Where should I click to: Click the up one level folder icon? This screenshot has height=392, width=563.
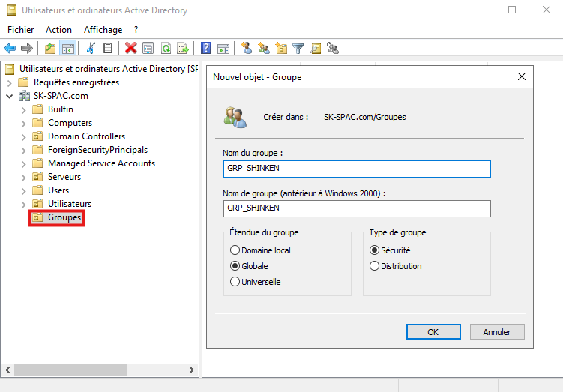click(50, 48)
